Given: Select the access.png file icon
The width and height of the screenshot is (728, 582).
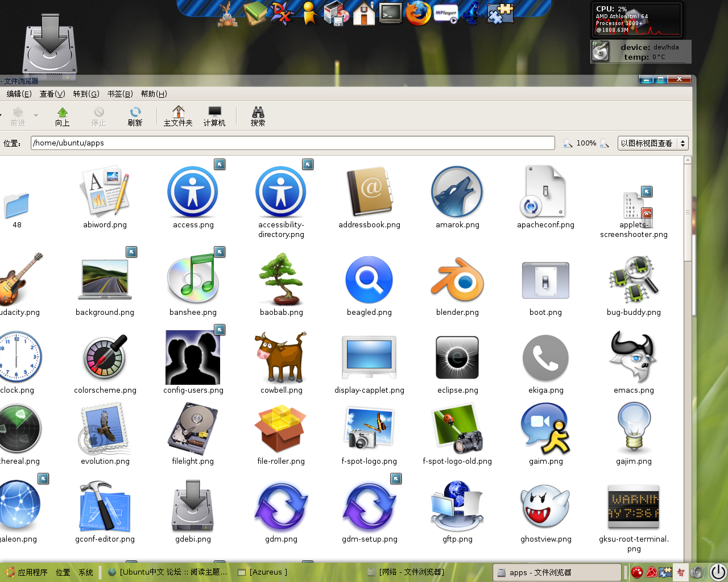Looking at the screenshot, I should pos(193,192).
